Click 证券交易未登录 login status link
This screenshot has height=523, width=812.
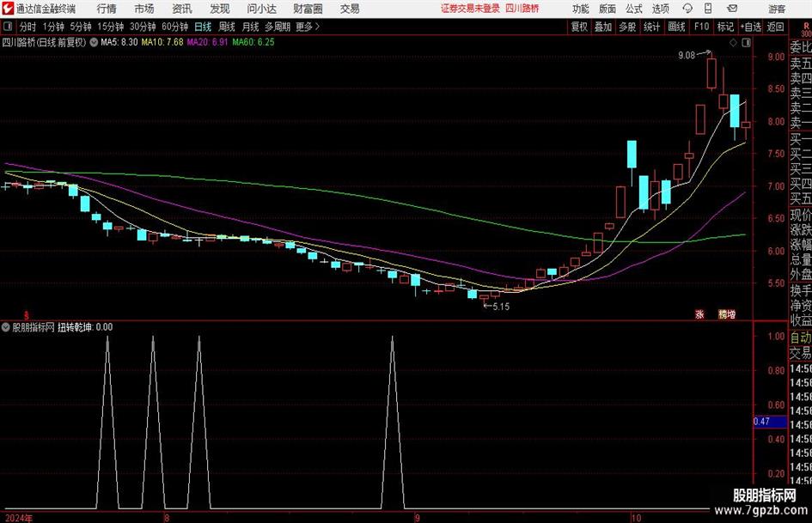[471, 9]
